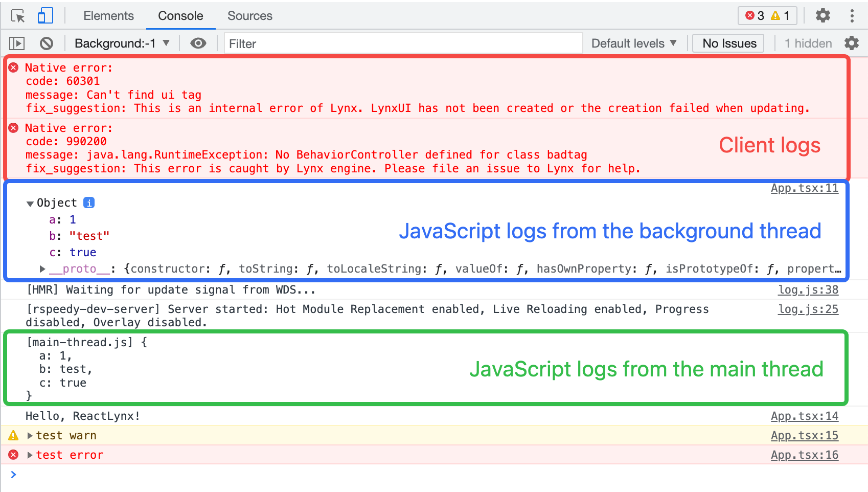Open source link App.tsx:16
This screenshot has height=492, width=868.
click(805, 455)
